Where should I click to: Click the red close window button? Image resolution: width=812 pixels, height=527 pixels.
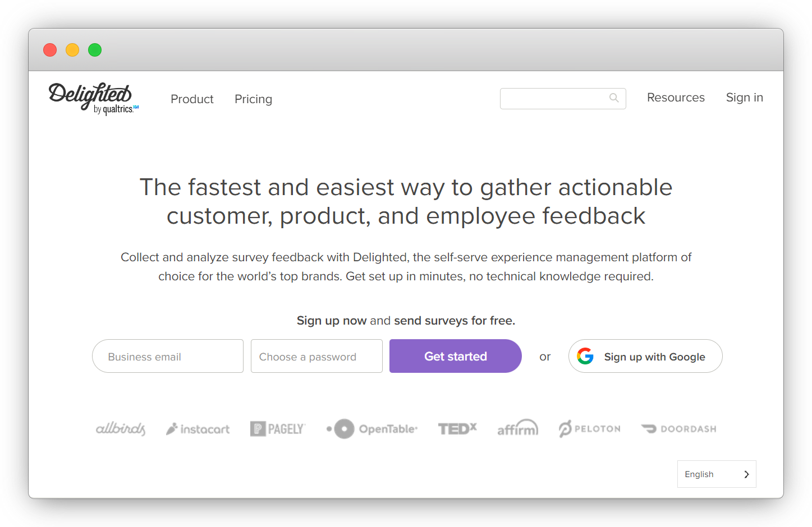(50, 50)
